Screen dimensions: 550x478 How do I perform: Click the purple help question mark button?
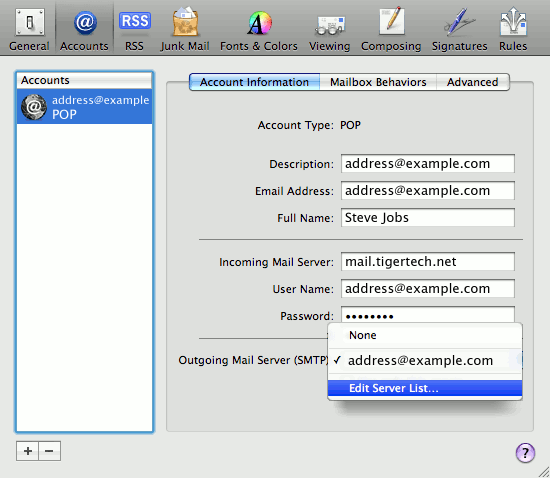[525, 453]
